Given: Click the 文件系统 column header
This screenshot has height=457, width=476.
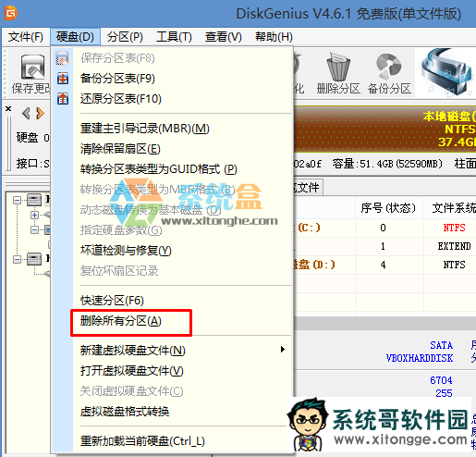Looking at the screenshot, I should 454,208.
